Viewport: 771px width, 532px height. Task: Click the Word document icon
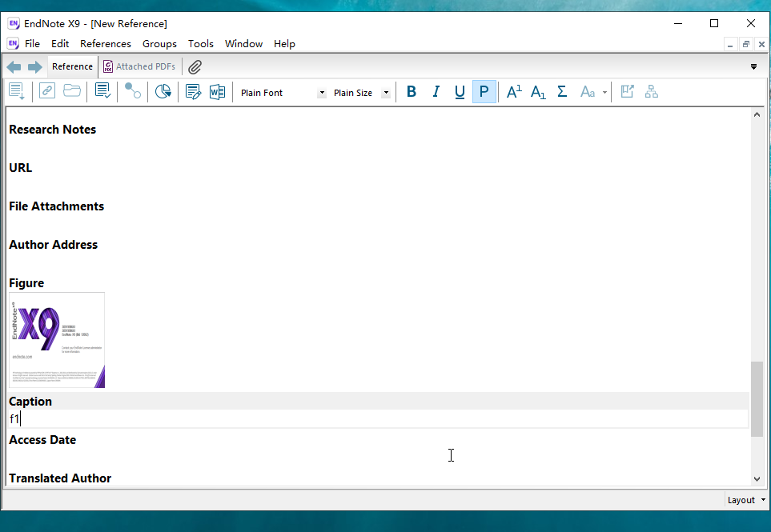(217, 92)
